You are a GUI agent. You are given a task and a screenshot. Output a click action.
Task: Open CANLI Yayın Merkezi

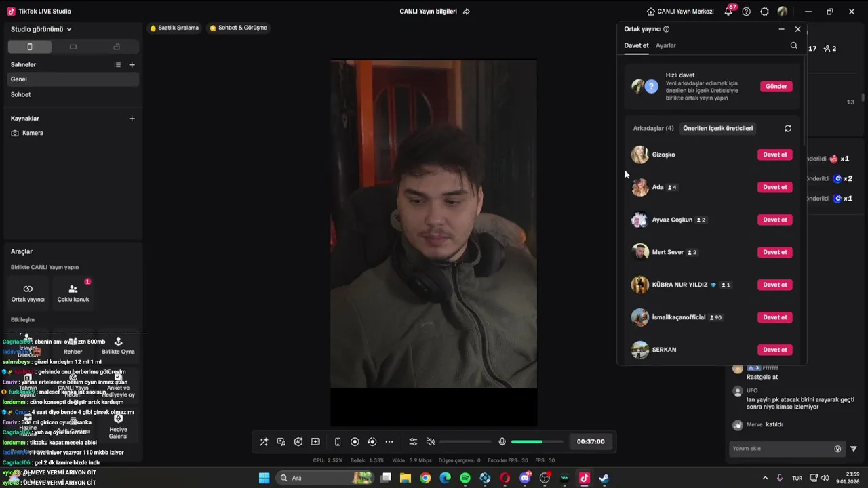click(682, 12)
